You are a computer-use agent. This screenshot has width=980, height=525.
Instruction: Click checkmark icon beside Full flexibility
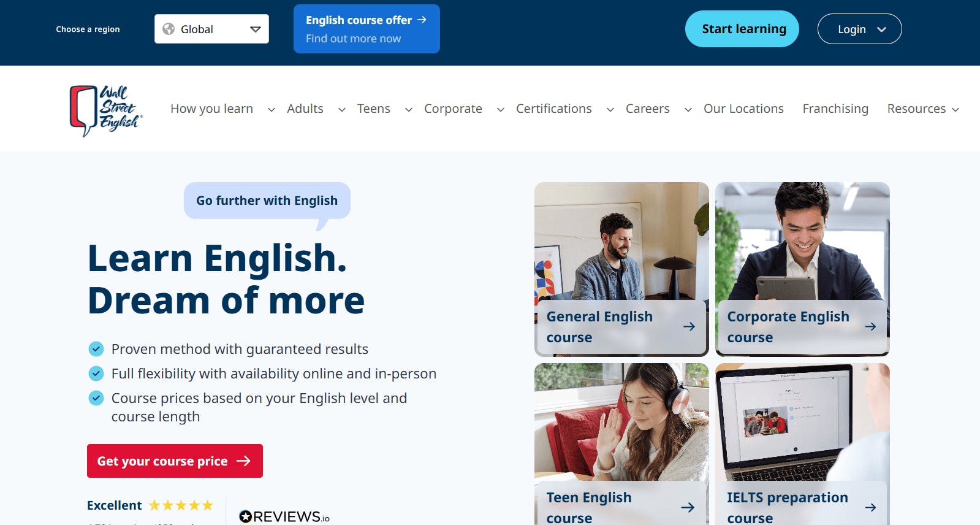96,374
